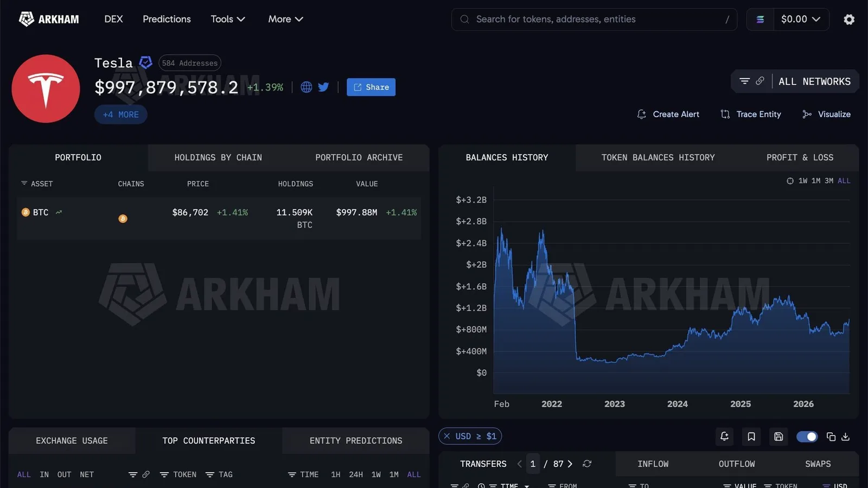This screenshot has height=488, width=868.
Task: Select 1H time range in counterparties
Action: [336, 475]
